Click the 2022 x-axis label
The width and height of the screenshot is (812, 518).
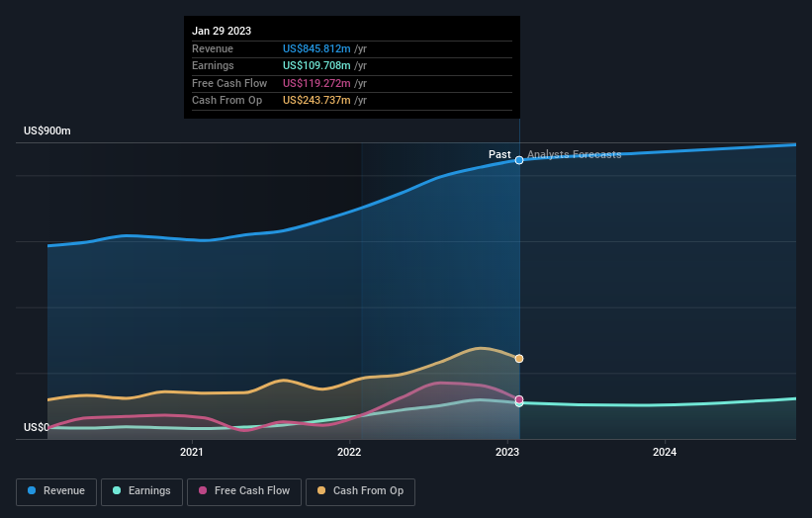(349, 452)
